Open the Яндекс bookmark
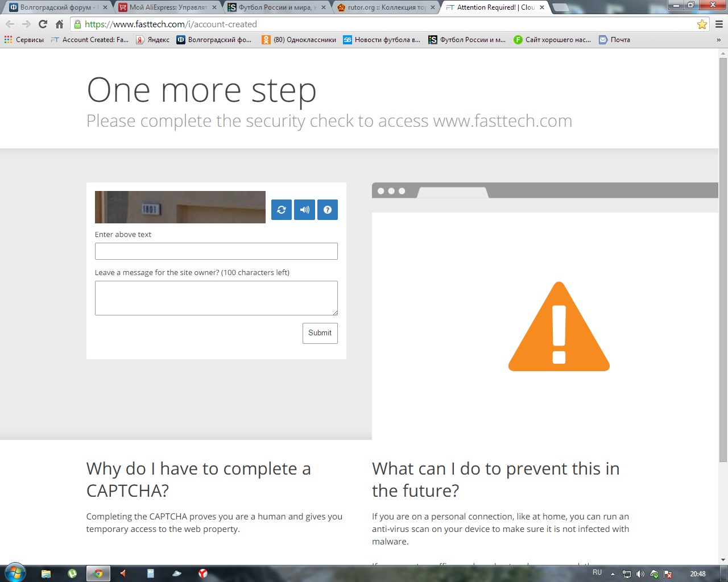Viewport: 728px width, 582px height. (152, 40)
